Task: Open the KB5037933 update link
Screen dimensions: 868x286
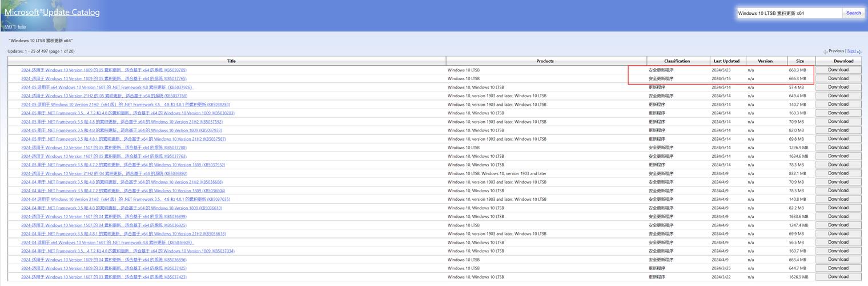Action: pyautogui.click(x=122, y=130)
